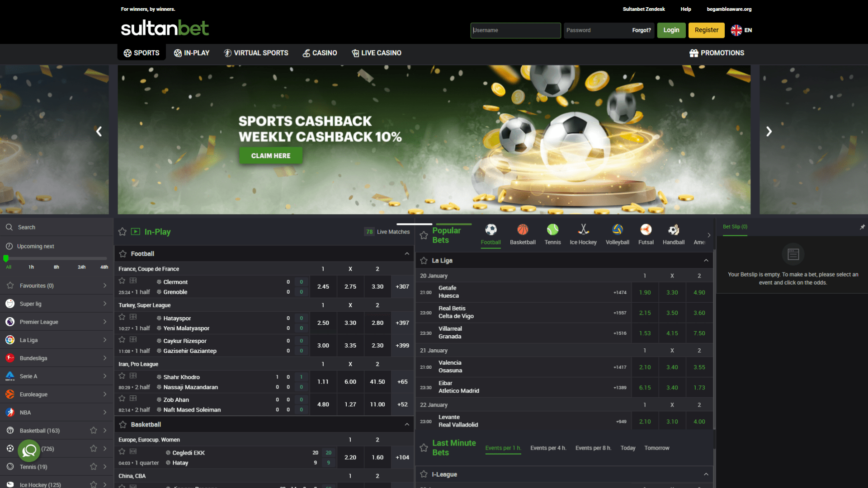
Task: Show more sports with right arrow
Action: [x=709, y=235]
